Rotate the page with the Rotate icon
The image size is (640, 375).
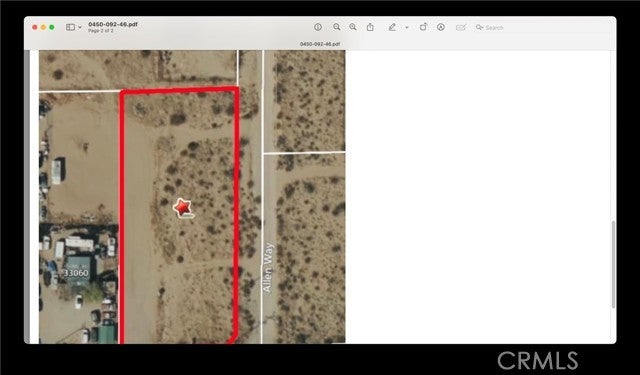click(423, 27)
